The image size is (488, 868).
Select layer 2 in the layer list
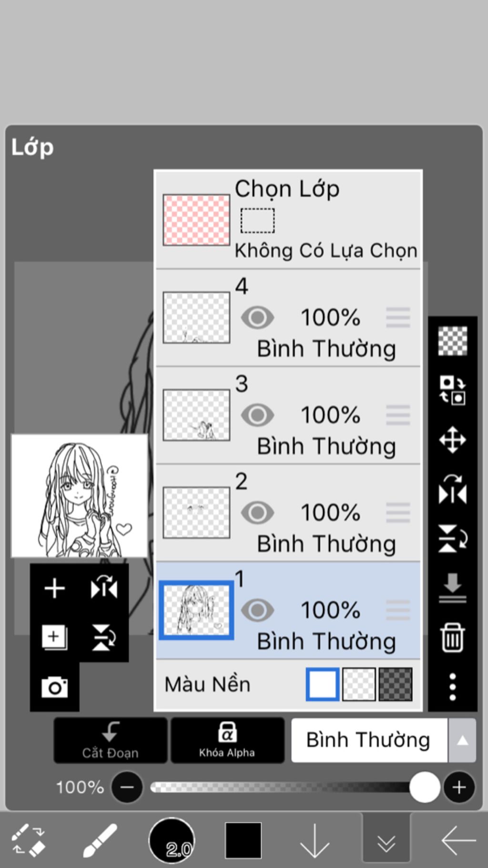[x=288, y=513]
